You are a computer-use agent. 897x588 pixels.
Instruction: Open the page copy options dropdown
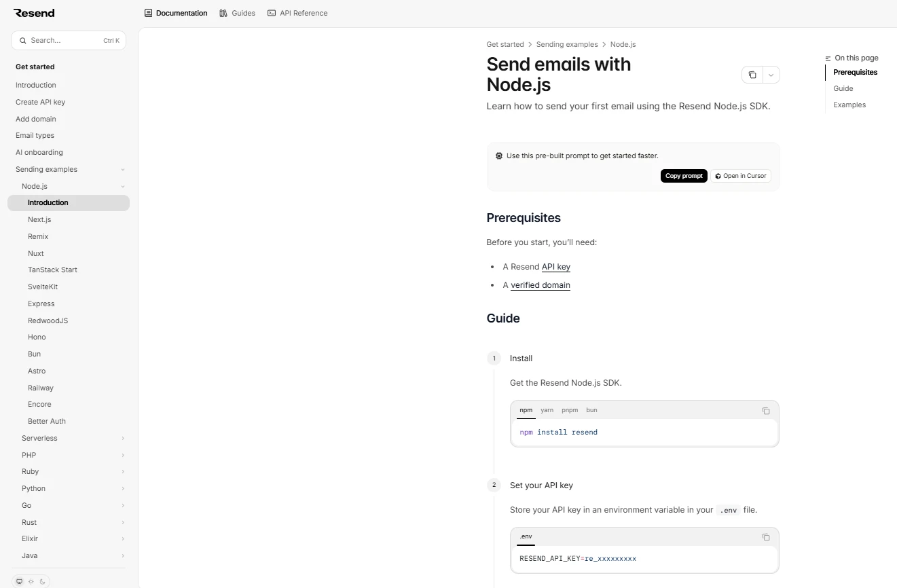[x=771, y=75]
